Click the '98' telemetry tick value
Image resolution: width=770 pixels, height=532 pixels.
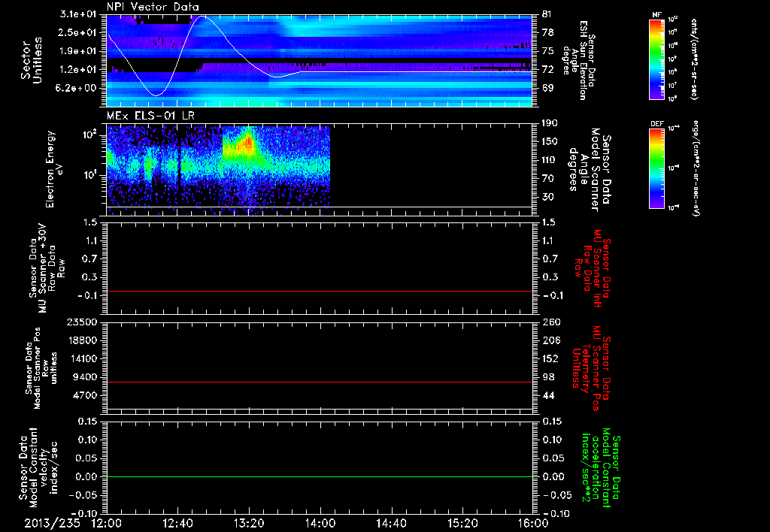coord(547,377)
